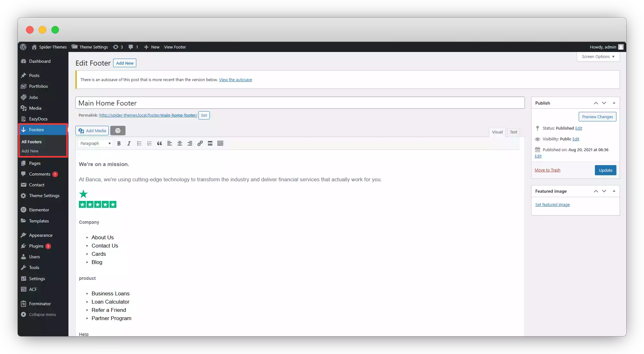Toggle Text editor tab
The image size is (644, 354).
(514, 132)
